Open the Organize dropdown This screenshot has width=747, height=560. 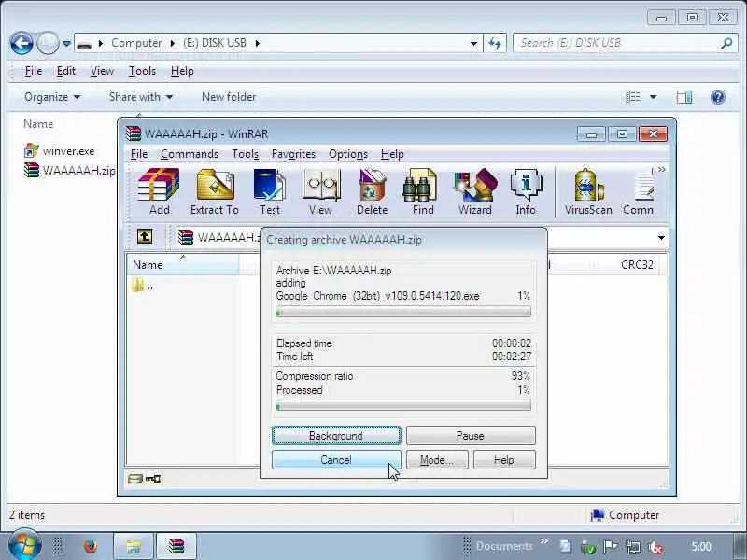pyautogui.click(x=52, y=97)
